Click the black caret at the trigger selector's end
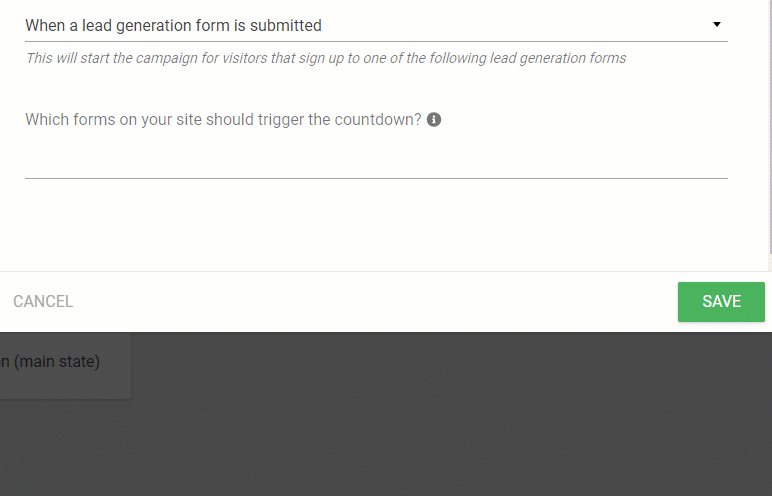This screenshot has height=496, width=772. (717, 24)
